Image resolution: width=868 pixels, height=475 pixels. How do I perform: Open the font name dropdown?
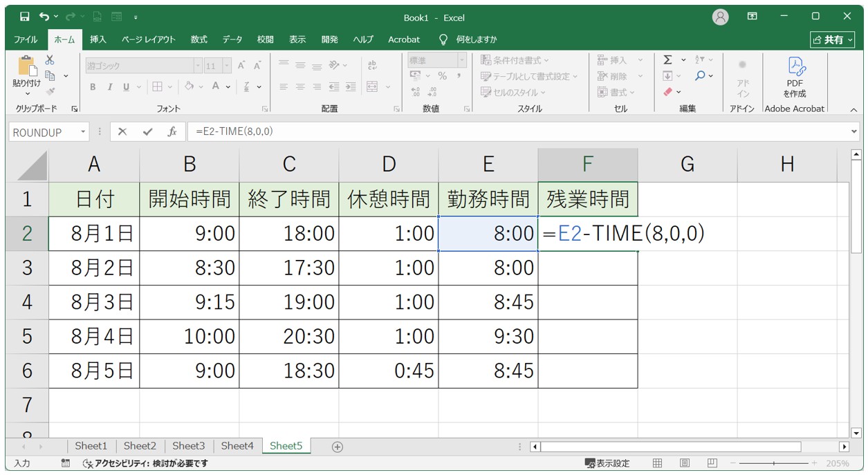[198, 66]
